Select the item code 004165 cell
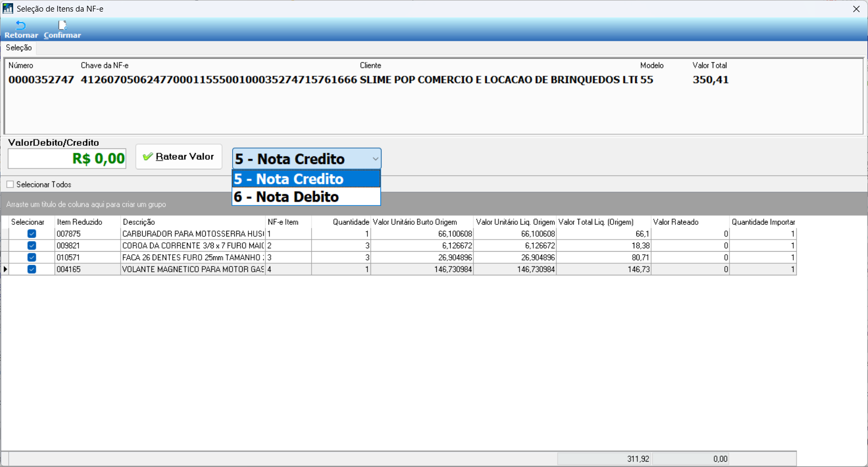This screenshot has width=868, height=467. [87, 269]
